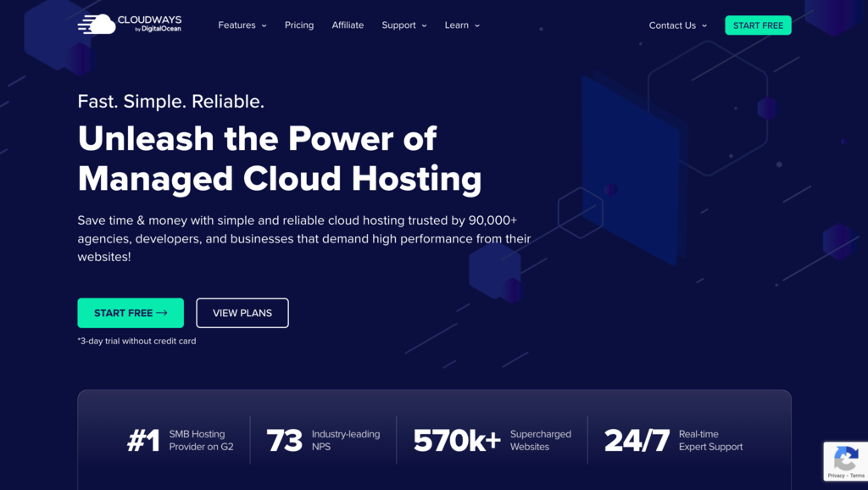The width and height of the screenshot is (868, 490).
Task: Open the Terms link near reCAPTCHA
Action: point(859,476)
